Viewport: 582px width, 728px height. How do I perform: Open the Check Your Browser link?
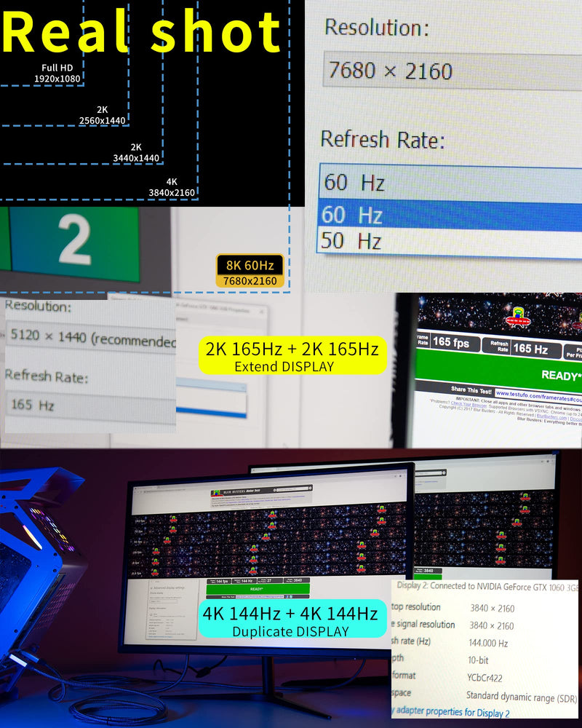point(469,404)
